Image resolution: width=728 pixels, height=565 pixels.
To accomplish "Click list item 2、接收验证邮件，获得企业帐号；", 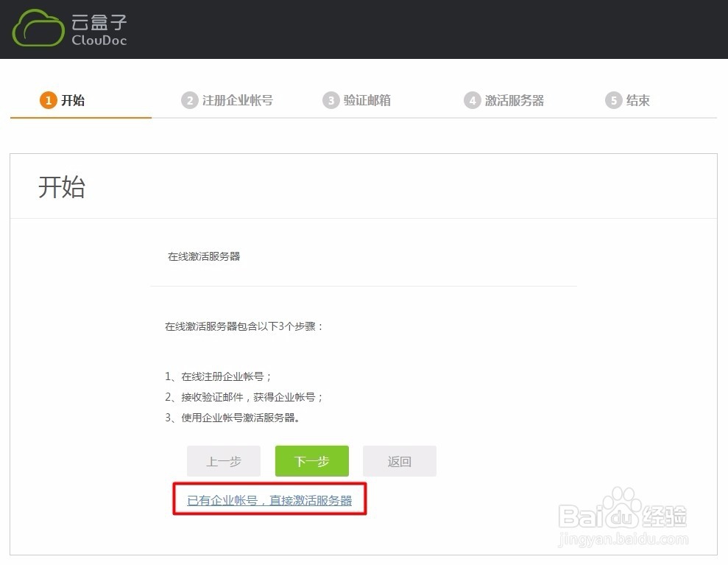I will (244, 397).
